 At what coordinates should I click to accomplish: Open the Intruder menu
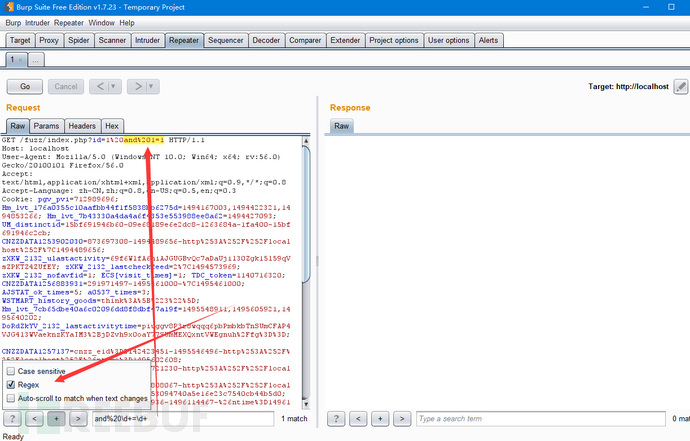[37, 23]
